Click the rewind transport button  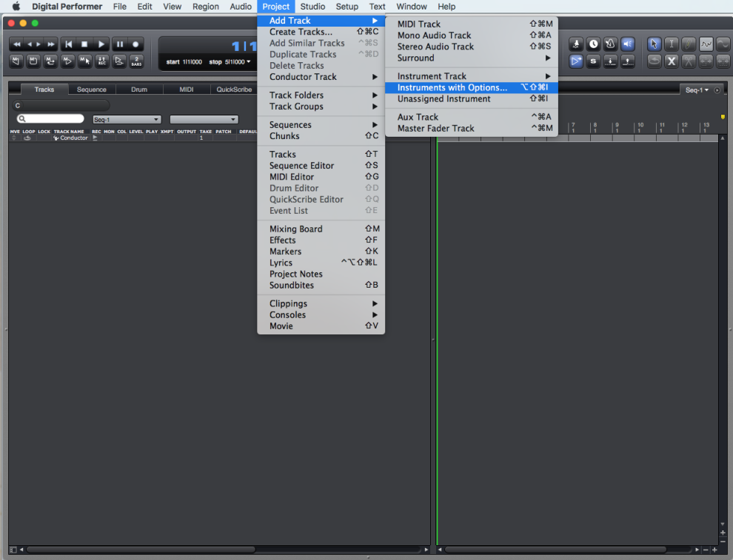tap(17, 44)
